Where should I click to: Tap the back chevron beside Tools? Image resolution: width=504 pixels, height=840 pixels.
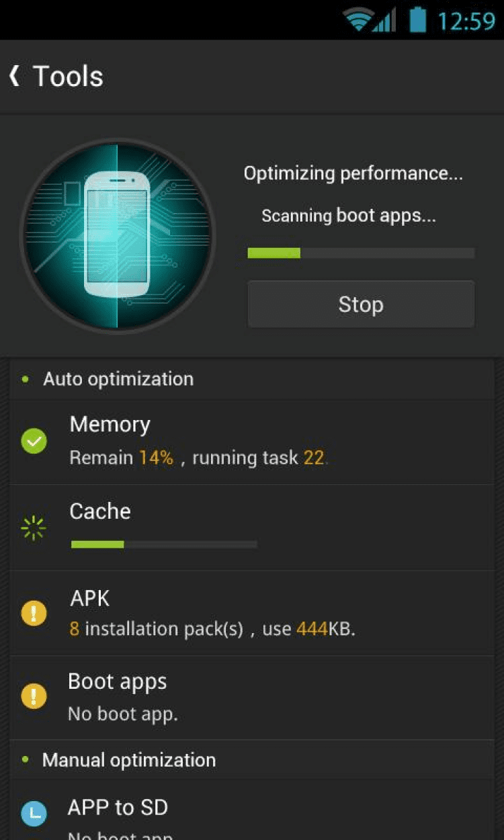click(x=15, y=76)
